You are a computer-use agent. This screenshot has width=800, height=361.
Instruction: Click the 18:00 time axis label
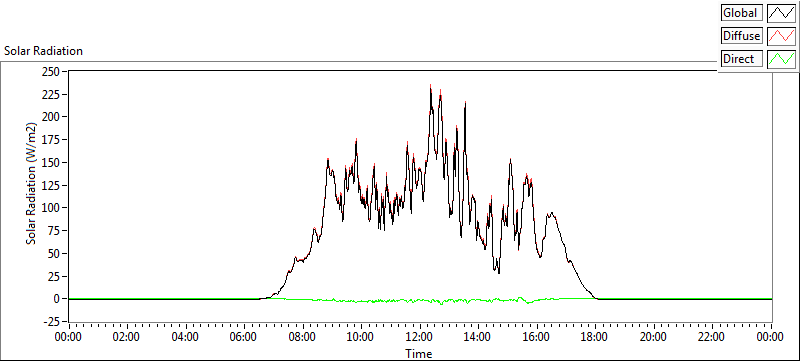[x=595, y=337]
